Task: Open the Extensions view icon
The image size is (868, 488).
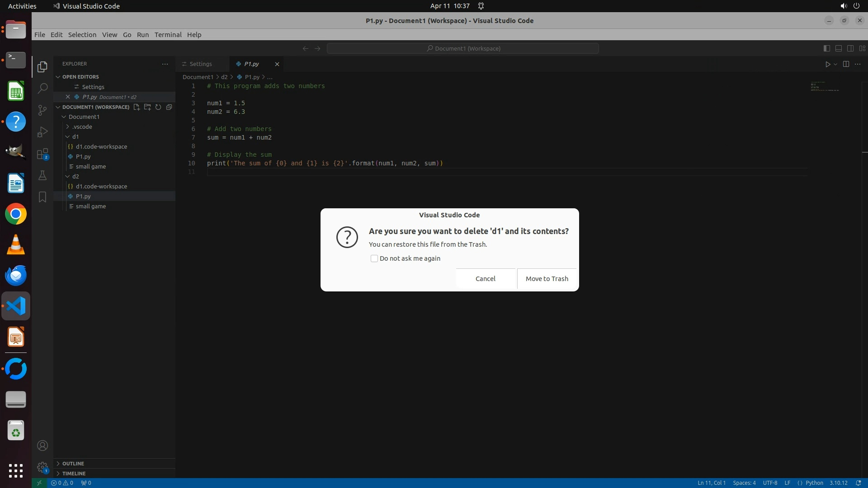Action: [42, 154]
